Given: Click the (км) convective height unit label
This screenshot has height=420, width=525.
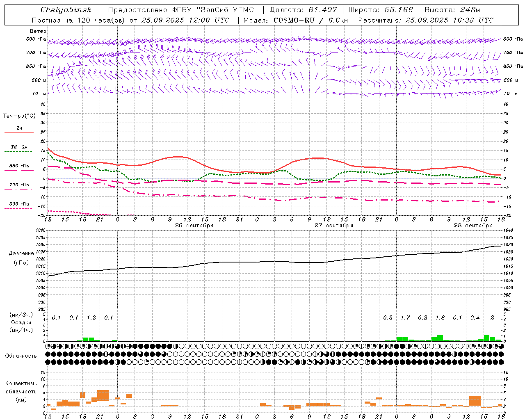Looking at the screenshot, I should tap(21, 399).
